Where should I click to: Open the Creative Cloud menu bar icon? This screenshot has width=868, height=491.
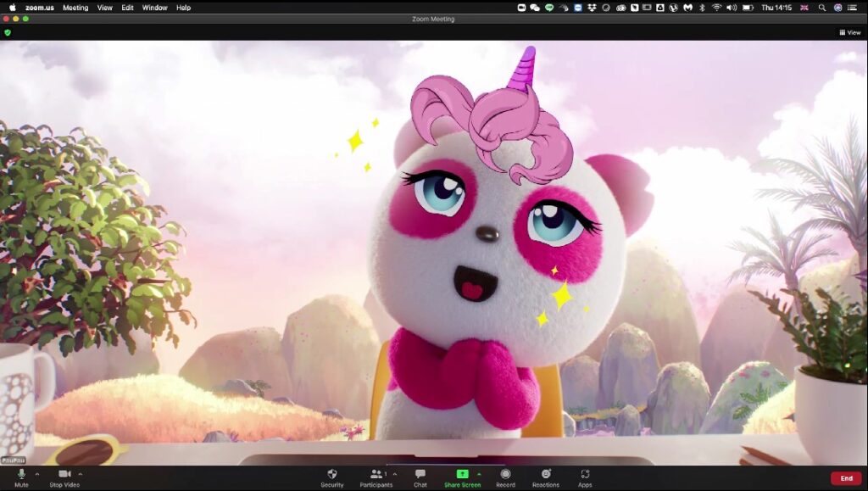click(620, 8)
